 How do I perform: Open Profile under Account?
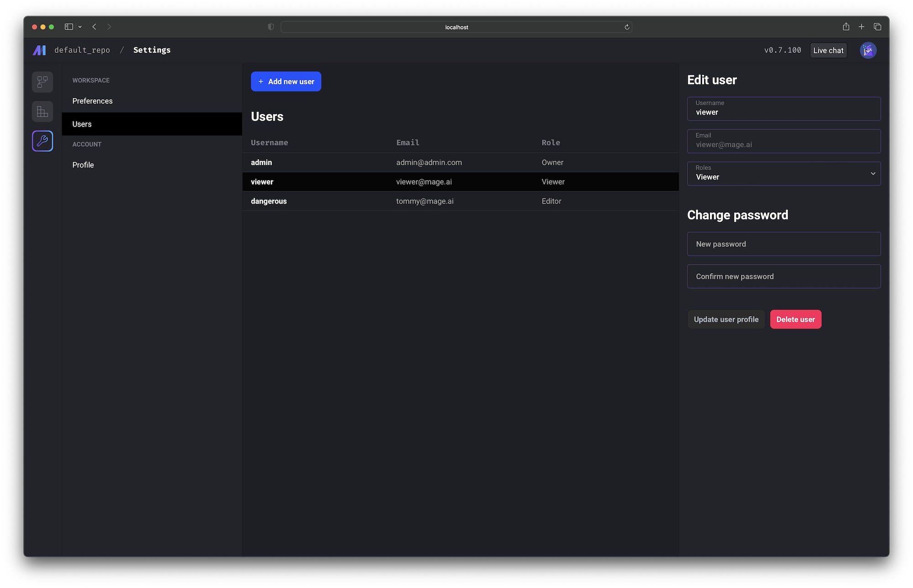(83, 165)
